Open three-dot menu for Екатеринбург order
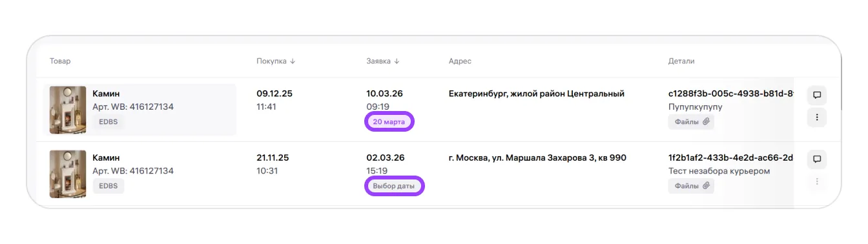The width and height of the screenshot is (868, 244). click(x=817, y=117)
